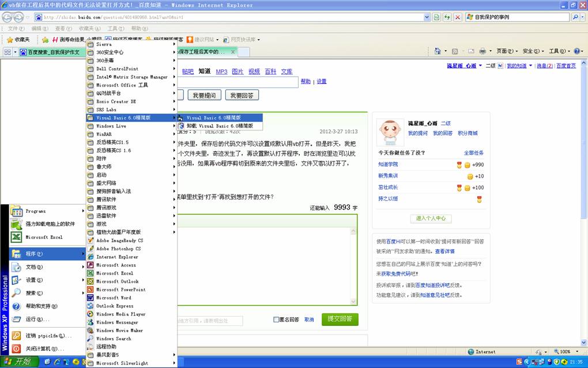Click the 全部任务 link

click(474, 153)
